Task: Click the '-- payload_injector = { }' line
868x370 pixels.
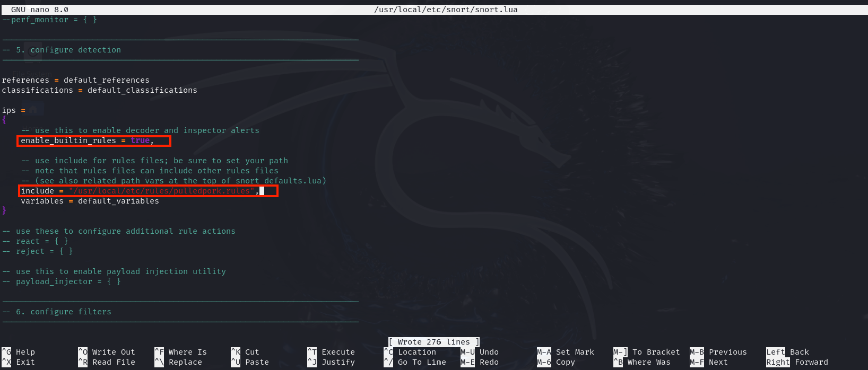Action: [x=61, y=281]
